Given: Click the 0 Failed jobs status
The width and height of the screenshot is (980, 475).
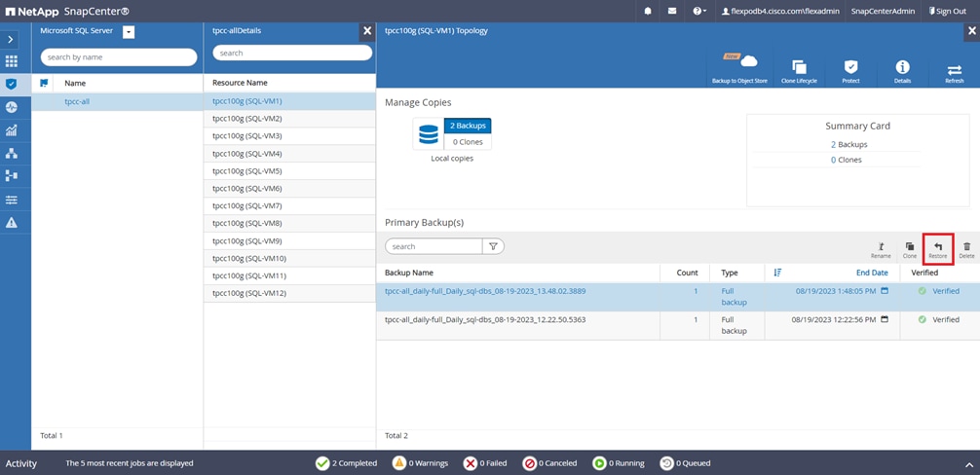Looking at the screenshot, I should 485,463.
